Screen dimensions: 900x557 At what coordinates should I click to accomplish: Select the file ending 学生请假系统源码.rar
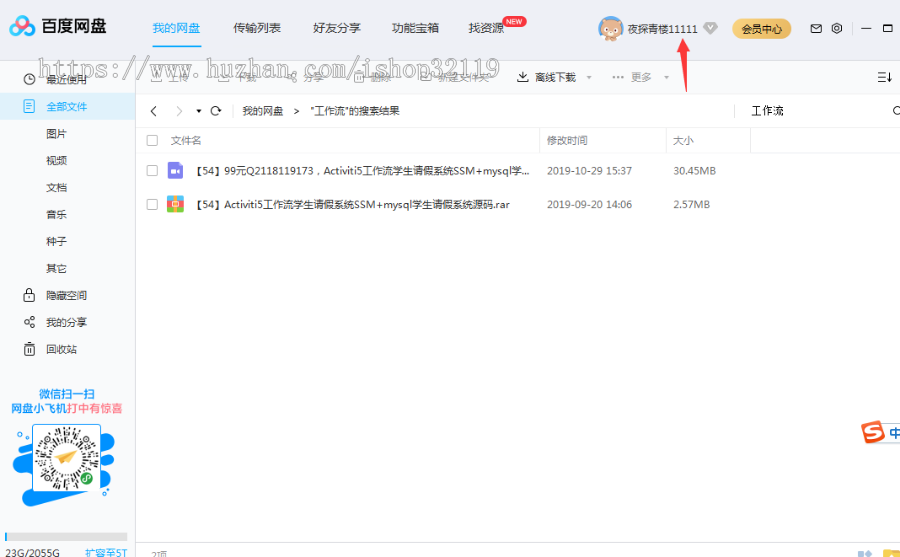(352, 204)
